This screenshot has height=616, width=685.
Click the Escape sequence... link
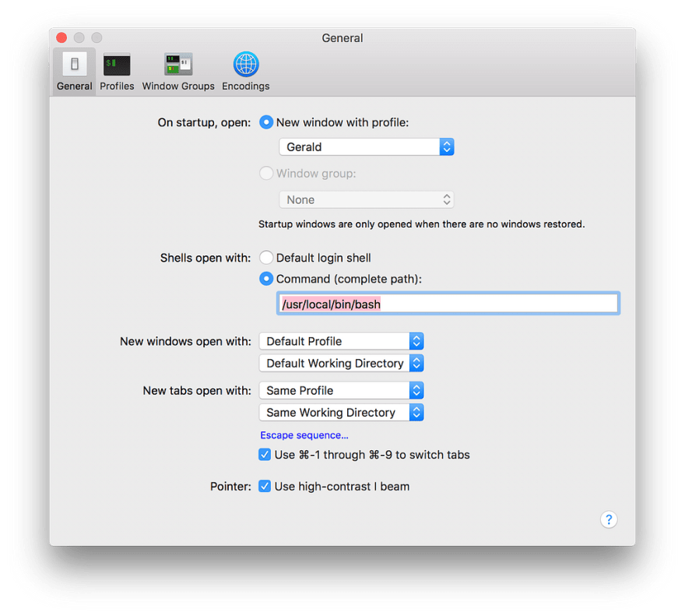pyautogui.click(x=304, y=435)
